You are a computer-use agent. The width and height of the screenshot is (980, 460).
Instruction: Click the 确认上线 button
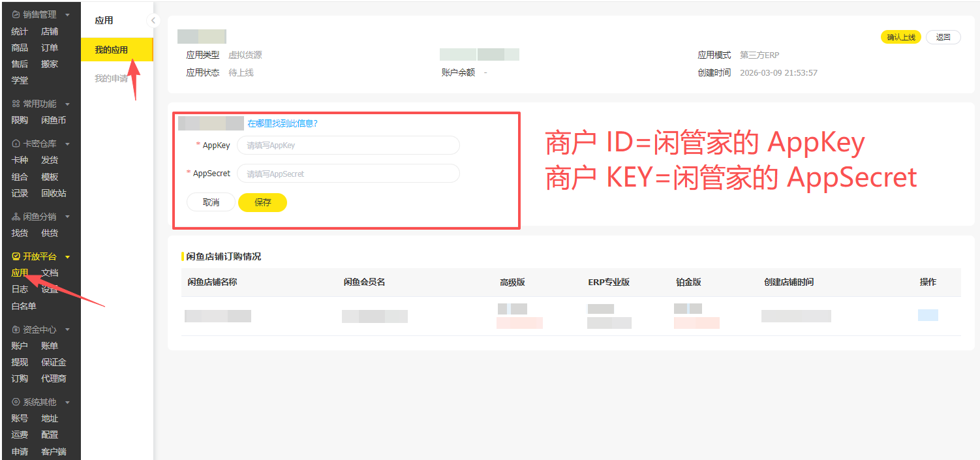coord(900,37)
